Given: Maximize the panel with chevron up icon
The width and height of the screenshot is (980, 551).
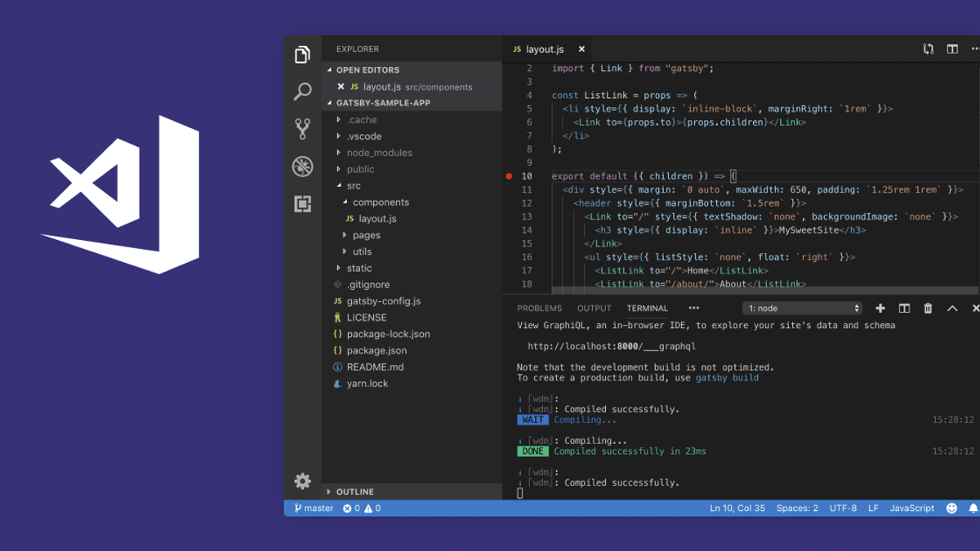Looking at the screenshot, I should (952, 308).
